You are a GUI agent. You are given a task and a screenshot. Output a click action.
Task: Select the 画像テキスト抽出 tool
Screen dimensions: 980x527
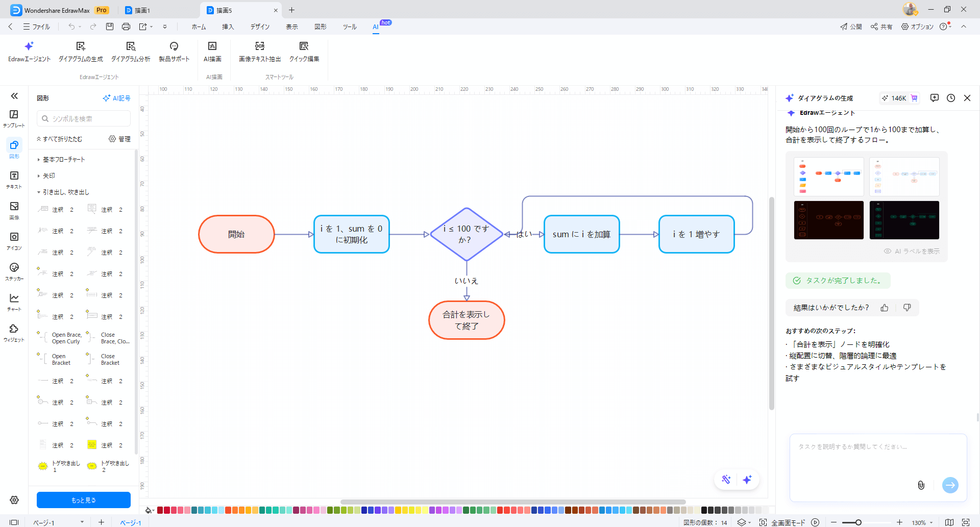click(259, 51)
